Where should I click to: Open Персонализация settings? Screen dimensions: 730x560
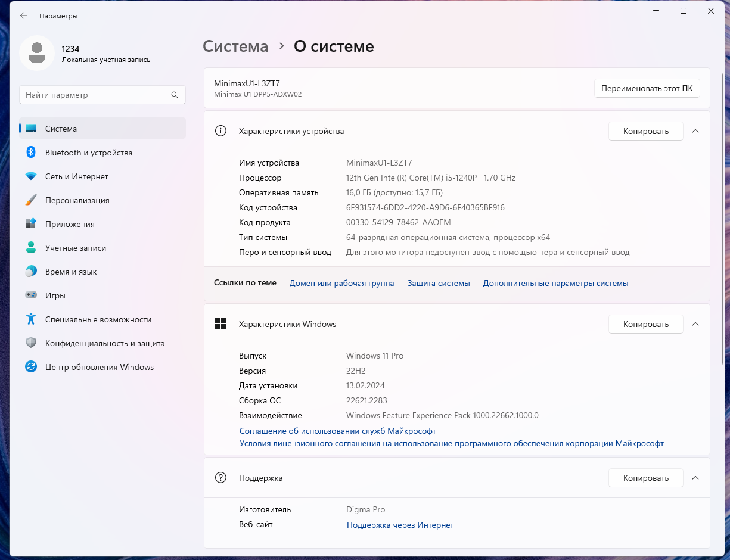pyautogui.click(x=102, y=200)
